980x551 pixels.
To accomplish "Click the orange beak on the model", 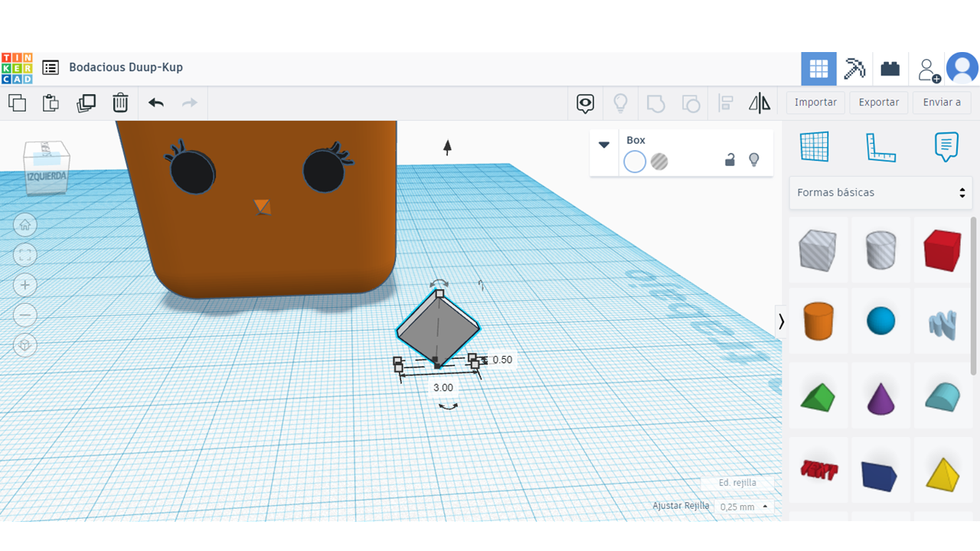I will coord(262,207).
